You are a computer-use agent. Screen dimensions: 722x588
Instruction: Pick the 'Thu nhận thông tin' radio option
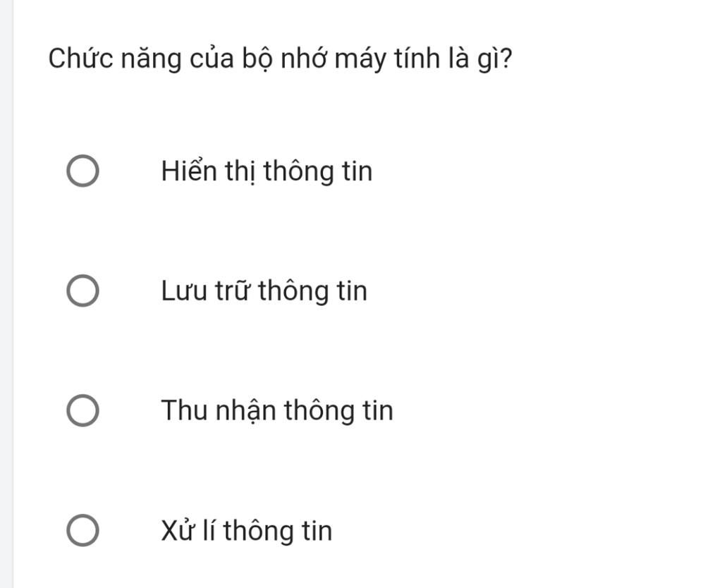(x=83, y=410)
